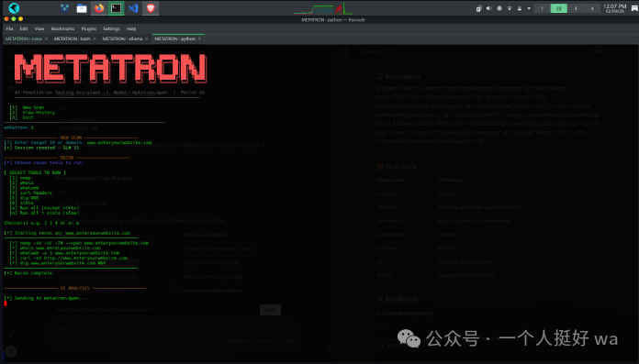Click the 'Starting recon on' output line

tap(67, 233)
